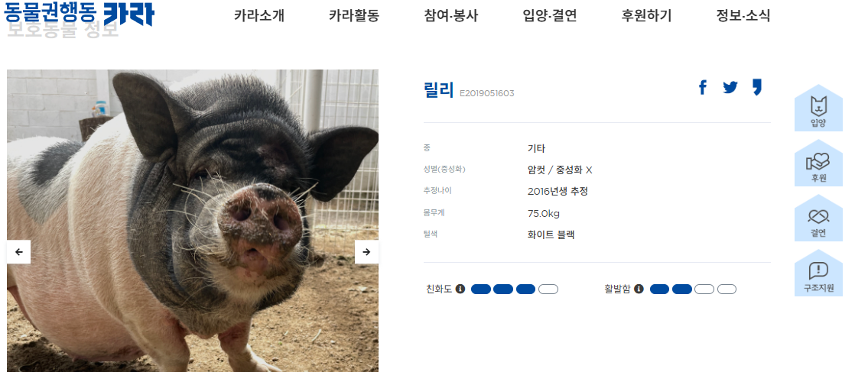Show the previous pig photo
Screen dimensions: 868x372
click(19, 252)
